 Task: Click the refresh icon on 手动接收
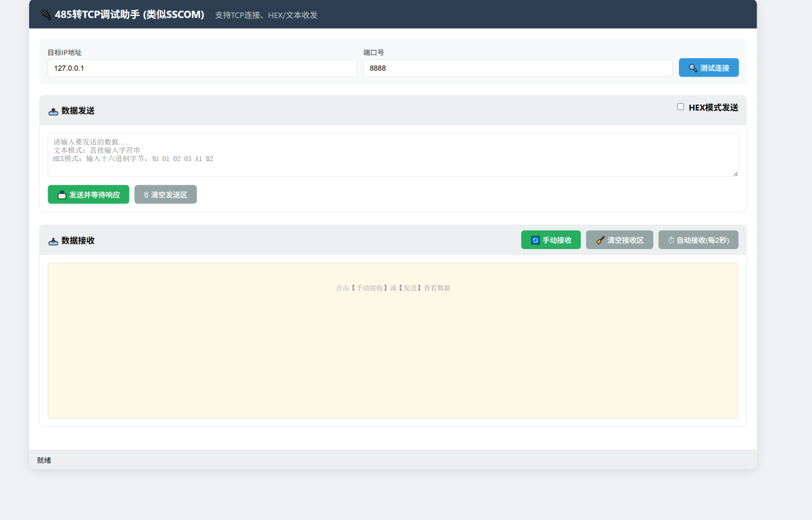(x=535, y=240)
